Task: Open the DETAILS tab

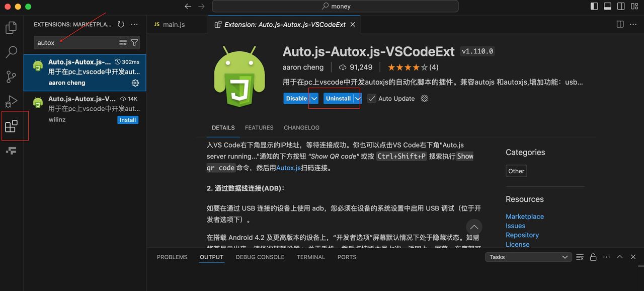Action: [x=223, y=128]
